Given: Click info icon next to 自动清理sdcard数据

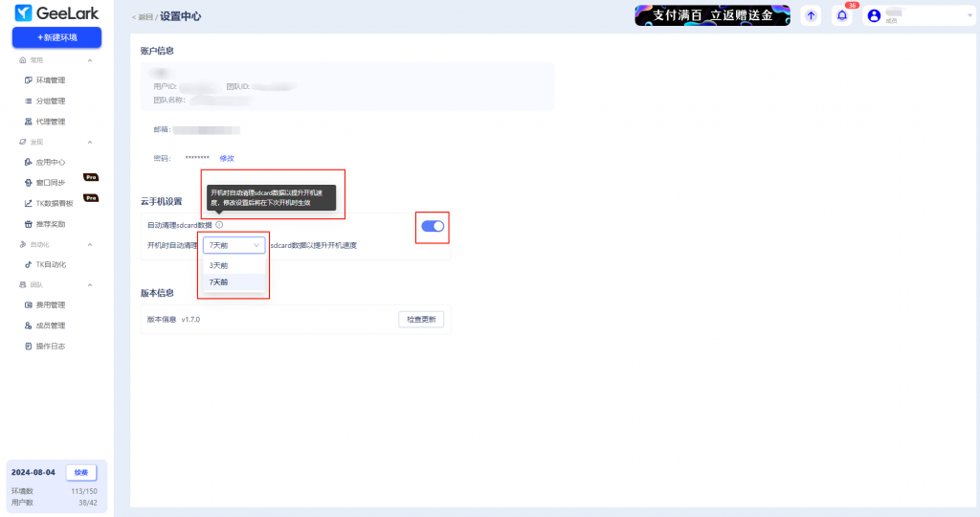Looking at the screenshot, I should 219,225.
